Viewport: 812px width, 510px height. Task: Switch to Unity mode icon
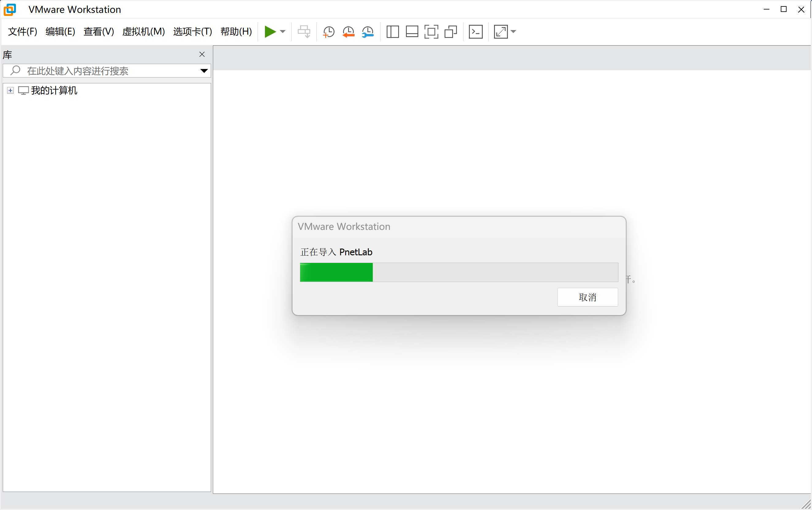[x=451, y=32]
